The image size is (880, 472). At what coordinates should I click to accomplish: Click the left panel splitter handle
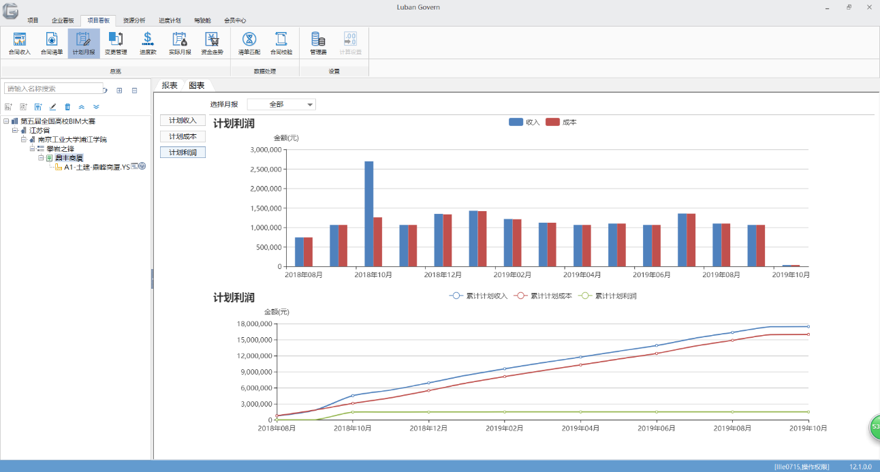(152, 279)
